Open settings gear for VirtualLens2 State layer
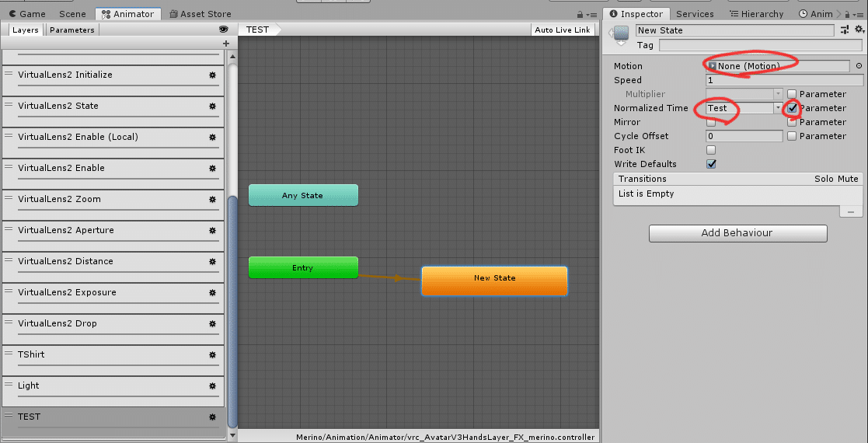 (x=212, y=106)
